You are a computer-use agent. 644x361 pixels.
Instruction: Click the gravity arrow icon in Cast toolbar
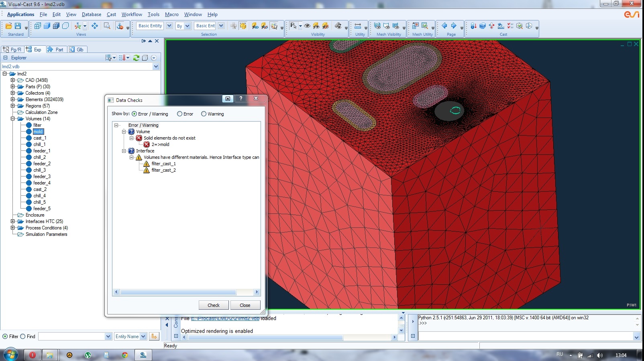click(x=473, y=26)
